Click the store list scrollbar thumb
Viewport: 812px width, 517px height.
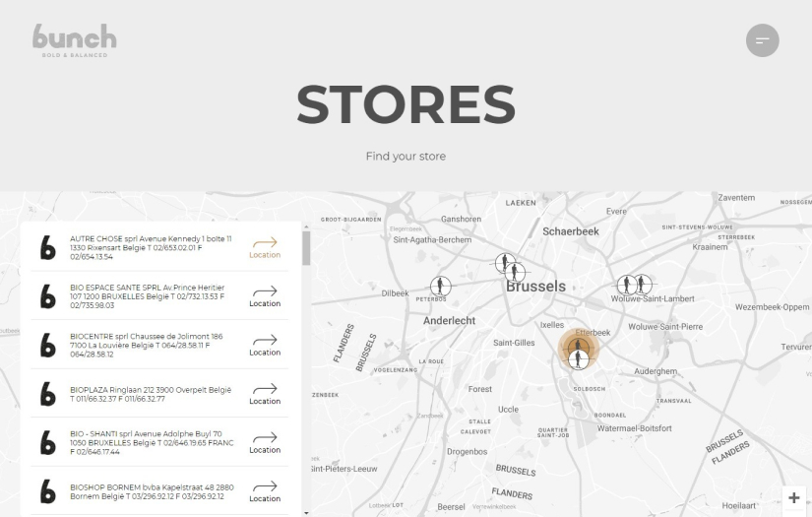(306, 248)
